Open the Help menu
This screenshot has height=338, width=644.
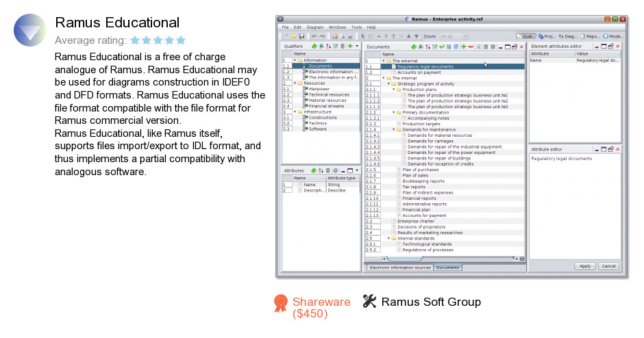(371, 27)
